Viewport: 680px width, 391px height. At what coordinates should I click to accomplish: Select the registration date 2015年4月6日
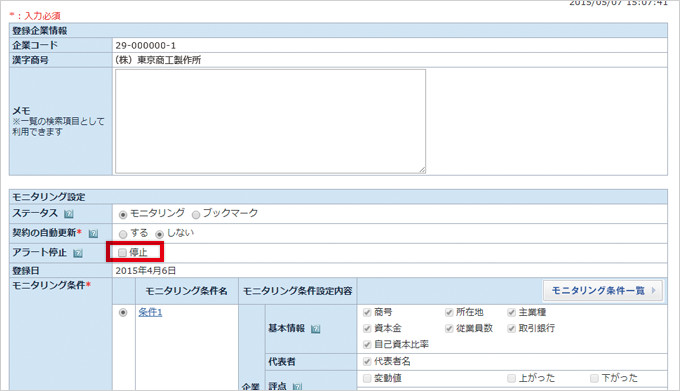tap(146, 271)
